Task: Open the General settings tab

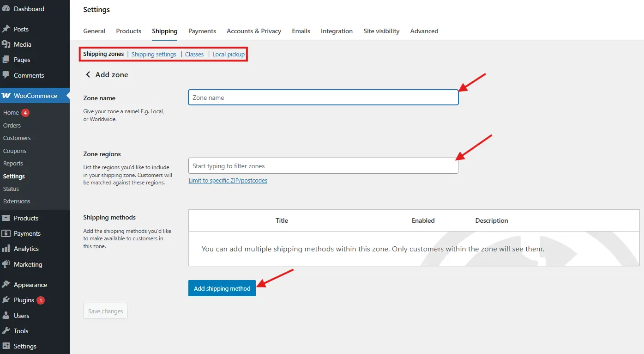Action: coord(94,31)
